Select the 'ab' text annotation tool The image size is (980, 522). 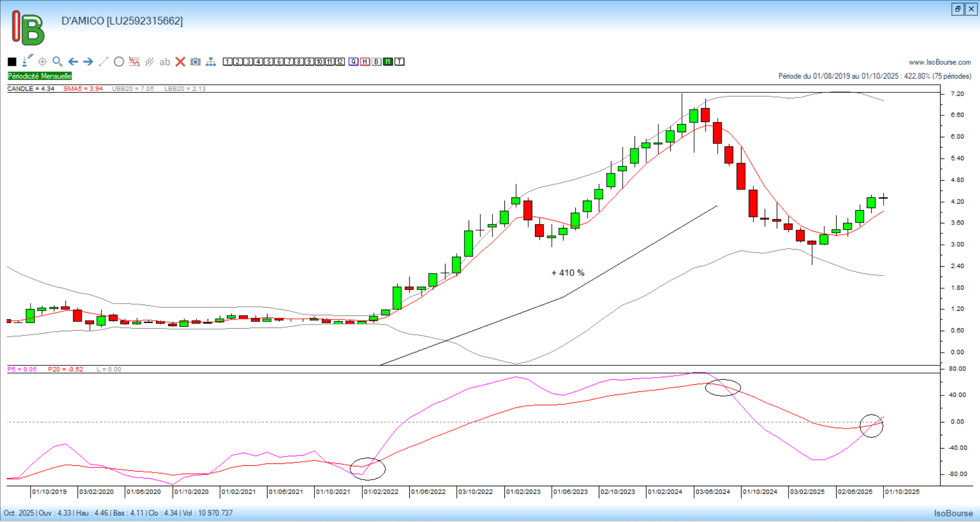coord(164,62)
